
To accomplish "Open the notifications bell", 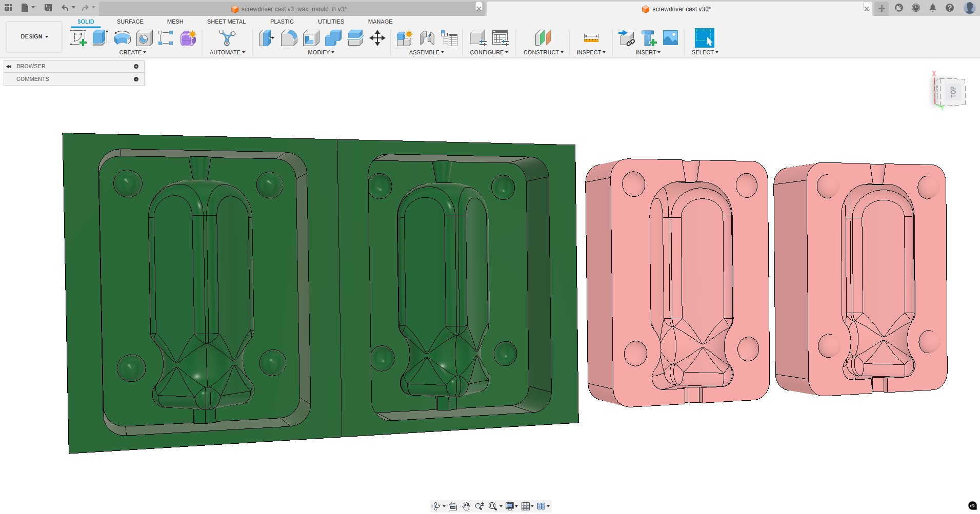I will pos(933,8).
